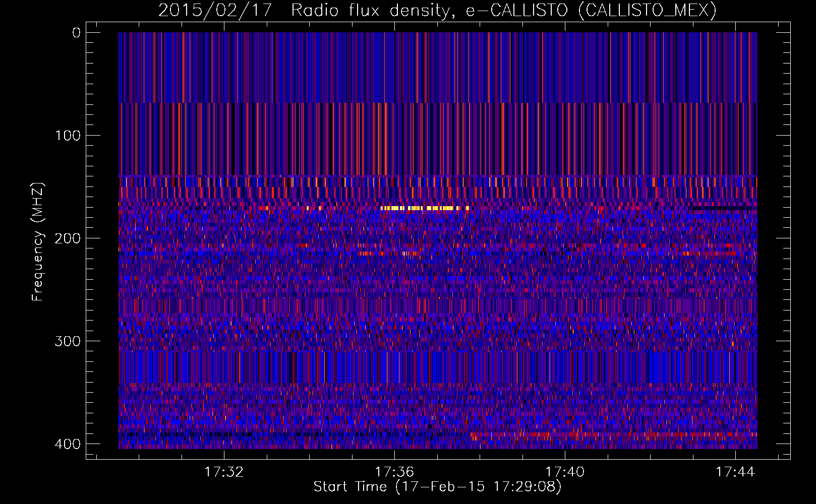Click the '400' frequency tick label
This screenshot has height=504, width=816.
(x=67, y=444)
